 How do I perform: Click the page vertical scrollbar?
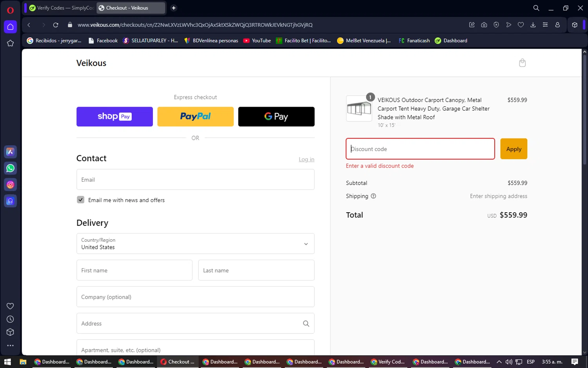point(584,110)
